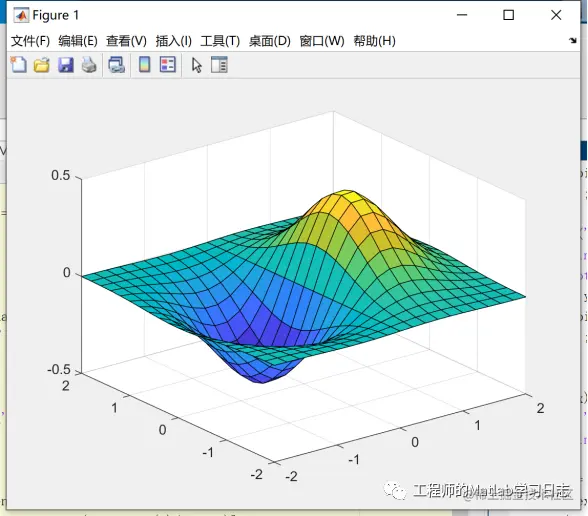Image resolution: width=588 pixels, height=516 pixels.
Task: Click the Figure 1 title text
Action: tap(56, 15)
